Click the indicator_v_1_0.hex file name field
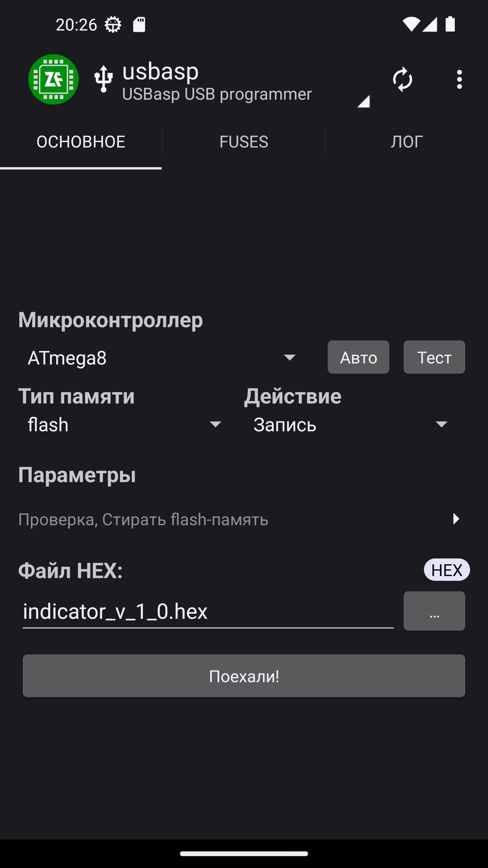Image resolution: width=488 pixels, height=868 pixels. [208, 612]
